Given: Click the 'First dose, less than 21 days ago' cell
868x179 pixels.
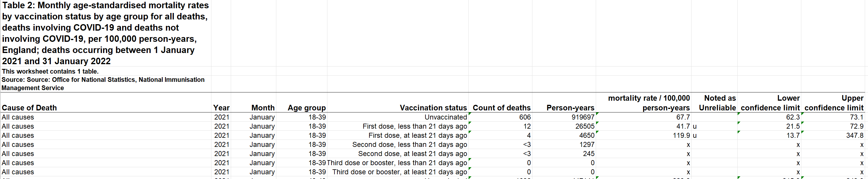Looking at the screenshot, I should tap(414, 126).
